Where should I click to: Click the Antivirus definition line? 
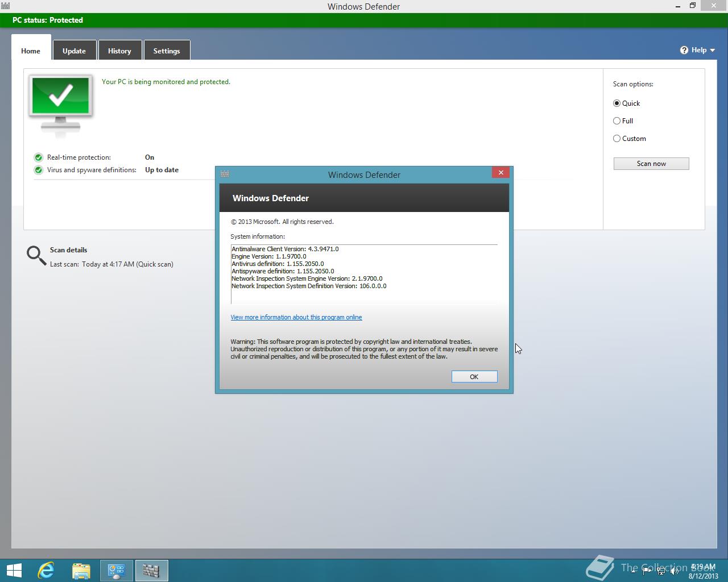pyautogui.click(x=278, y=264)
